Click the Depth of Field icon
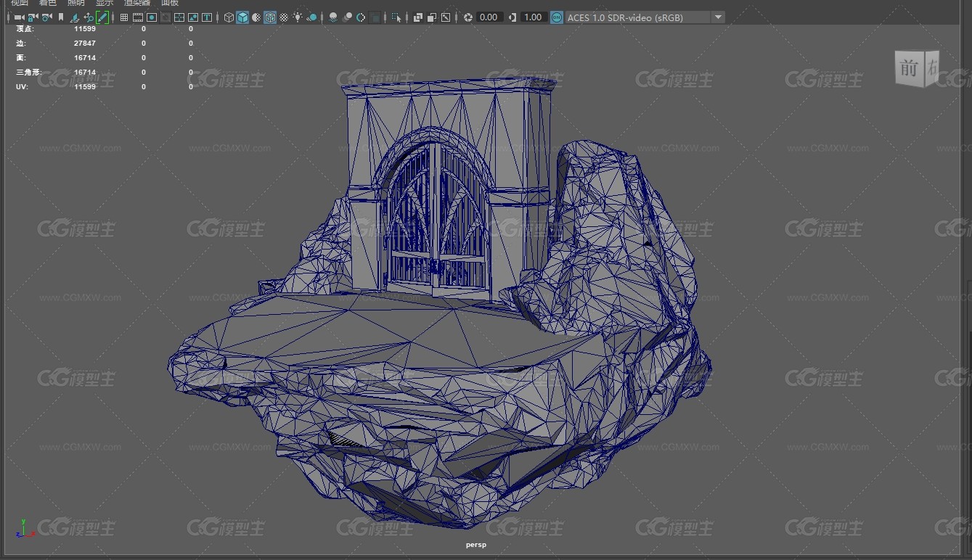 coord(375,17)
